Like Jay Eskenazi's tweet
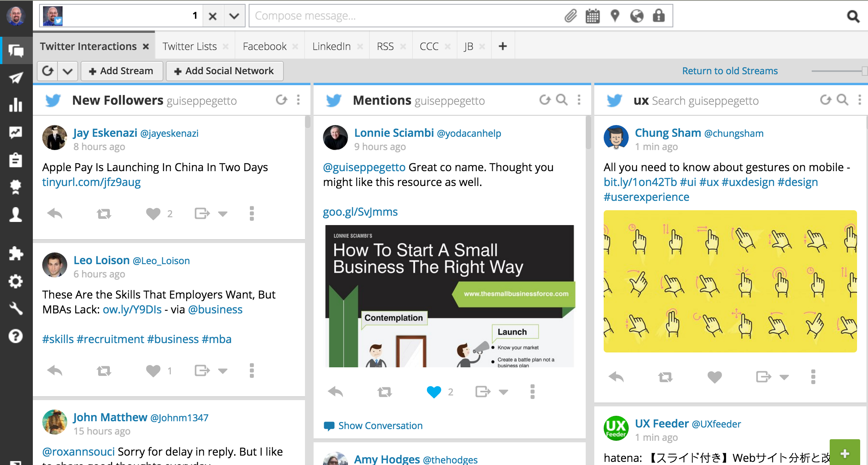Viewport: 868px width, 465px height. pos(153,214)
